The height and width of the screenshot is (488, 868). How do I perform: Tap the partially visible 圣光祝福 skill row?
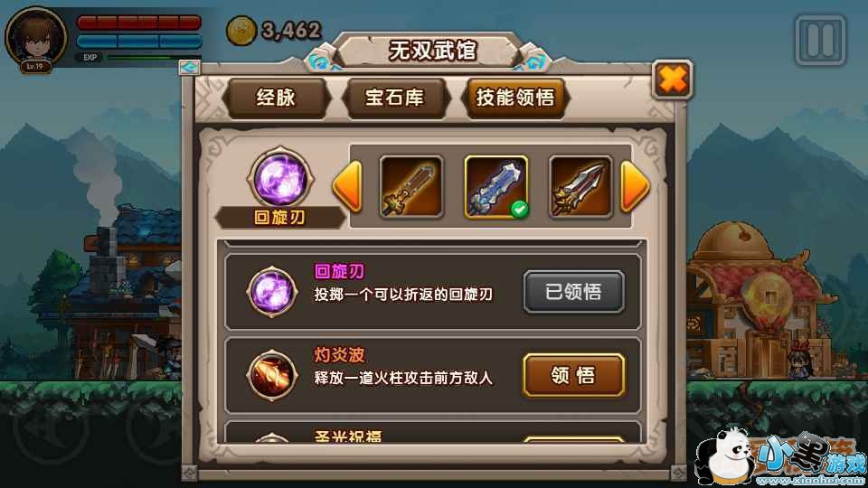pyautogui.click(x=433, y=432)
